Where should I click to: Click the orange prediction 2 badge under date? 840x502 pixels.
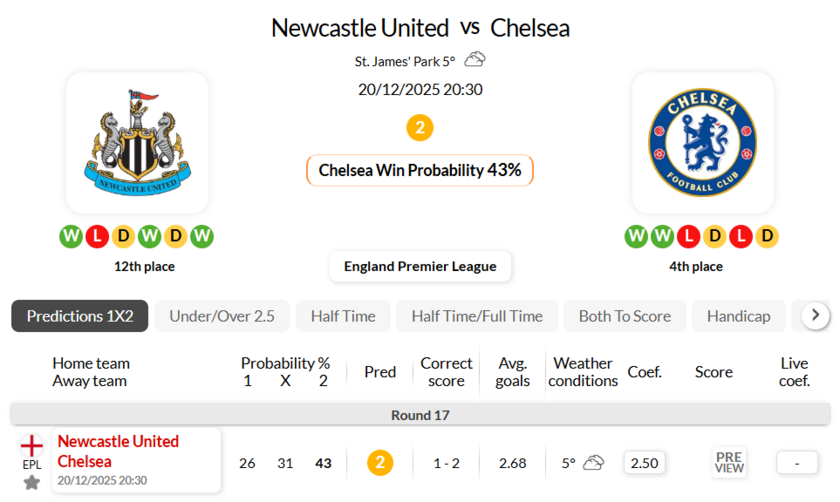[420, 128]
